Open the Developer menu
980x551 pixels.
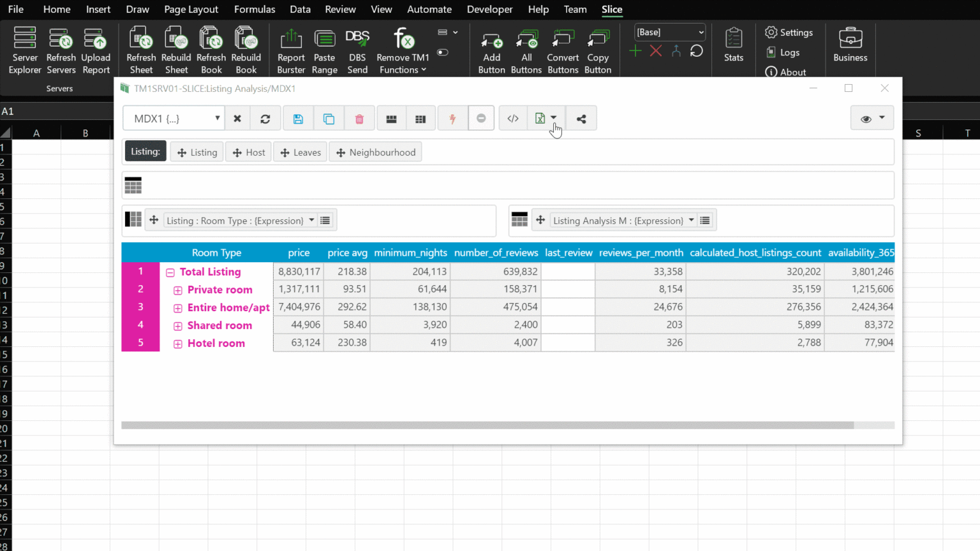[489, 10]
